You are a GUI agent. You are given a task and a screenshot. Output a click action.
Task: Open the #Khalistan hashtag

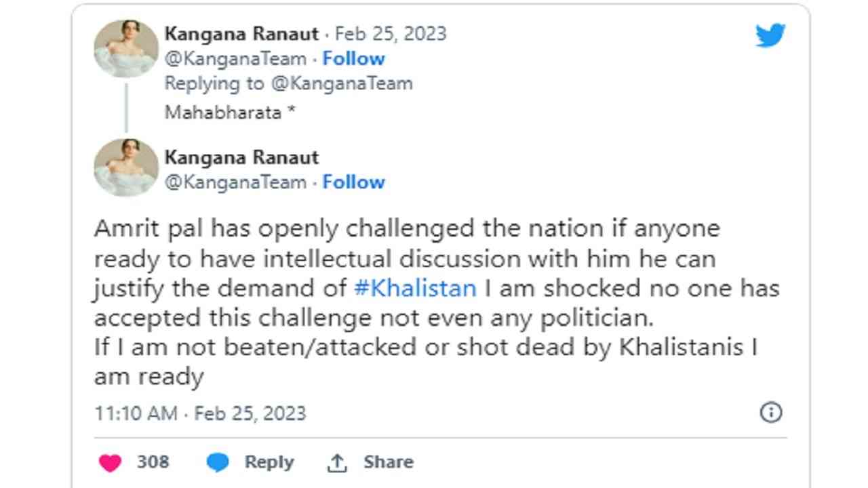click(x=416, y=288)
